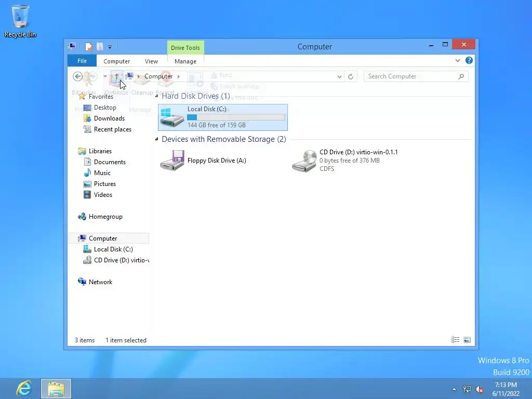Open the address bar history dropdown
532x399 pixels.
click(339, 77)
